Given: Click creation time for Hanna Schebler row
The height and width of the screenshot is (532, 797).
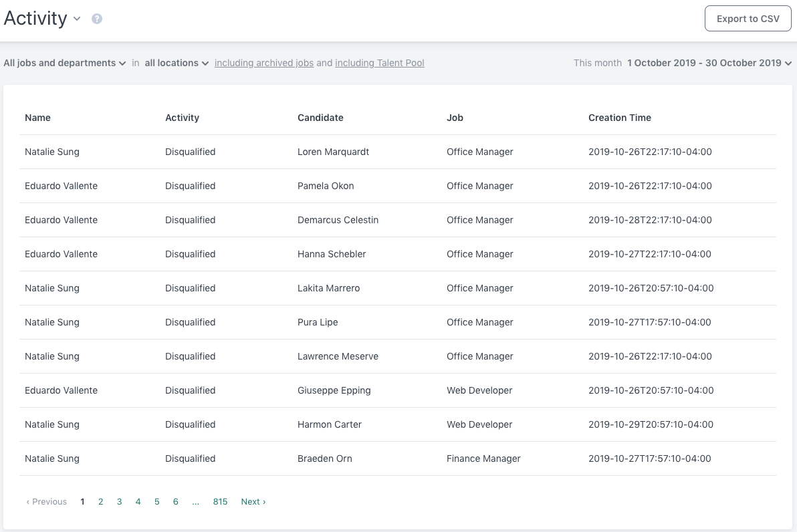Looking at the screenshot, I should [x=650, y=254].
